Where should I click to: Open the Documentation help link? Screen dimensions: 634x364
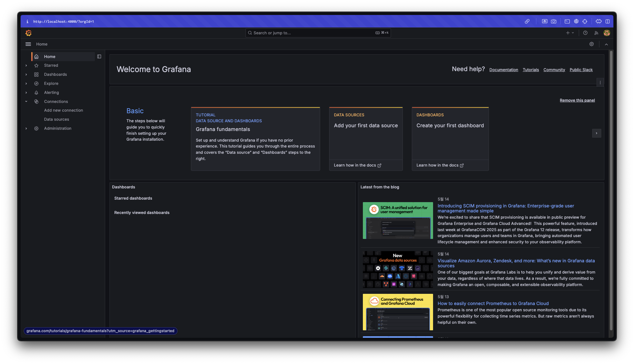[503, 70]
